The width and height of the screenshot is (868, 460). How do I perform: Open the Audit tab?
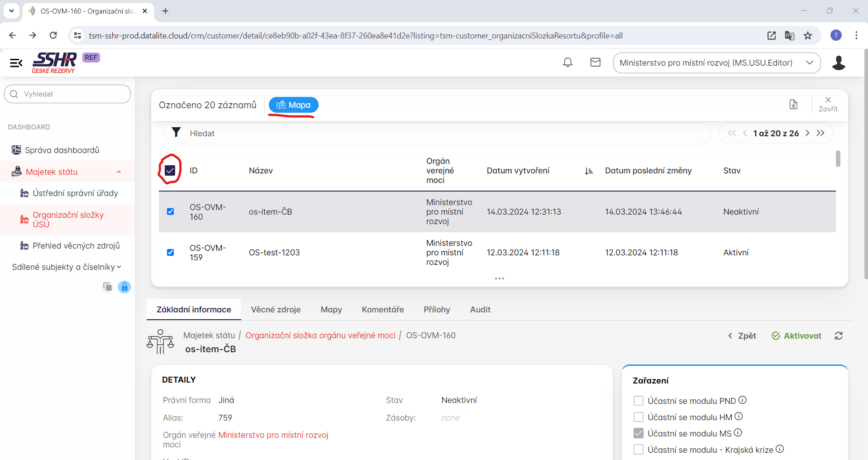pyautogui.click(x=480, y=310)
